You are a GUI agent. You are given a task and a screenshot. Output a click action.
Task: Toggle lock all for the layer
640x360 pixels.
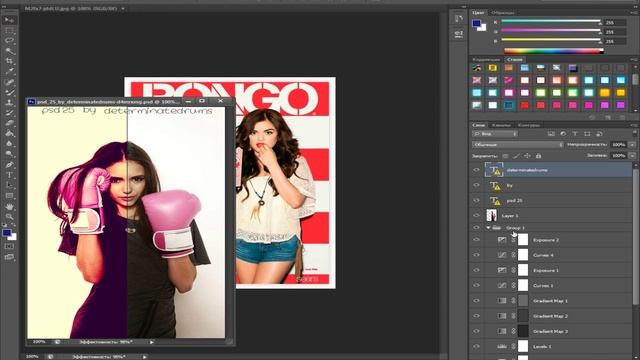pos(538,156)
